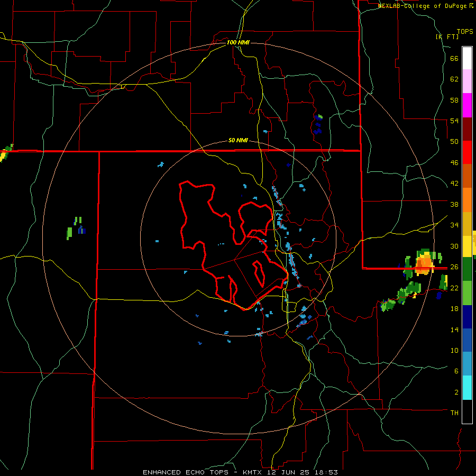Click the 18 value on the legend
476x476 pixels.
click(454, 309)
